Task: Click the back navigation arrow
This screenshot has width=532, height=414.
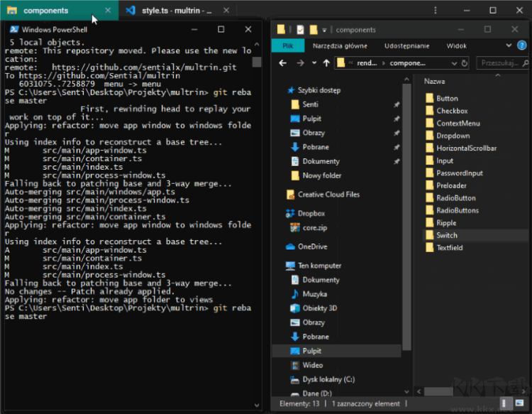Action: point(283,62)
